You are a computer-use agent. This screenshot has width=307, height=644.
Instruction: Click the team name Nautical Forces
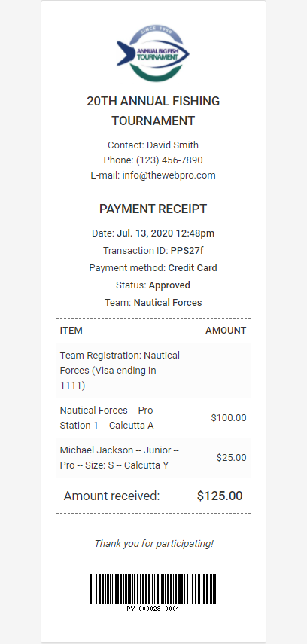168,303
